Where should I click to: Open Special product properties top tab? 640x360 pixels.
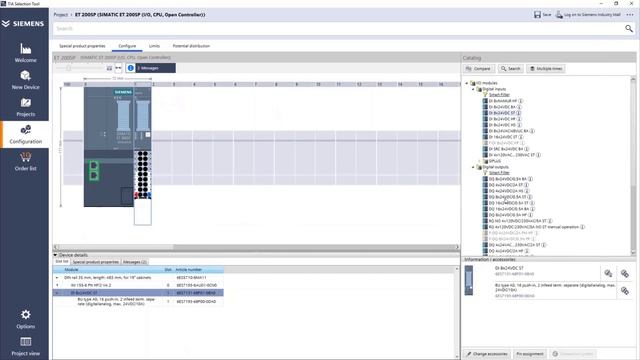point(82,46)
